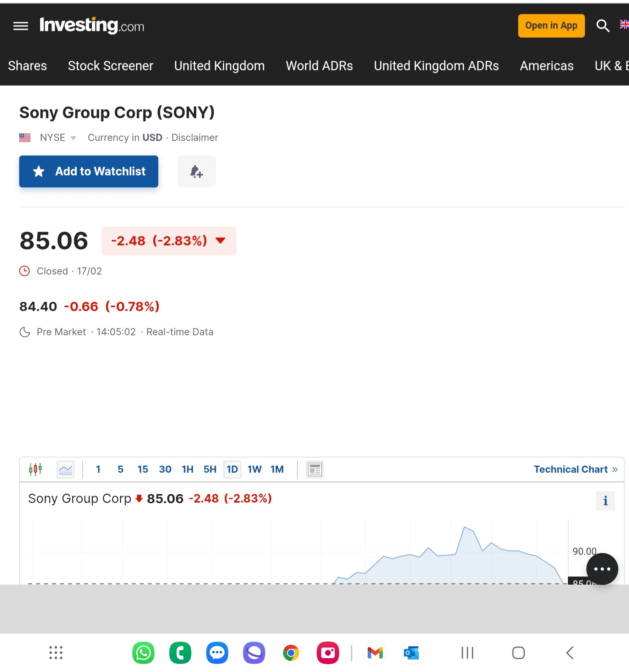The image size is (629, 672).
Task: Open the Americas tab
Action: tap(547, 66)
